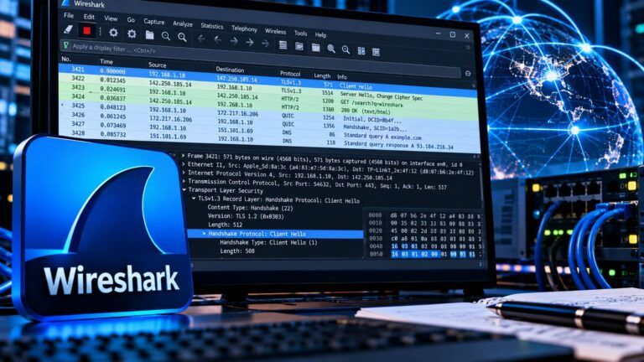Select the 'Standard query response A 93.184.216.34' row

point(267,139)
